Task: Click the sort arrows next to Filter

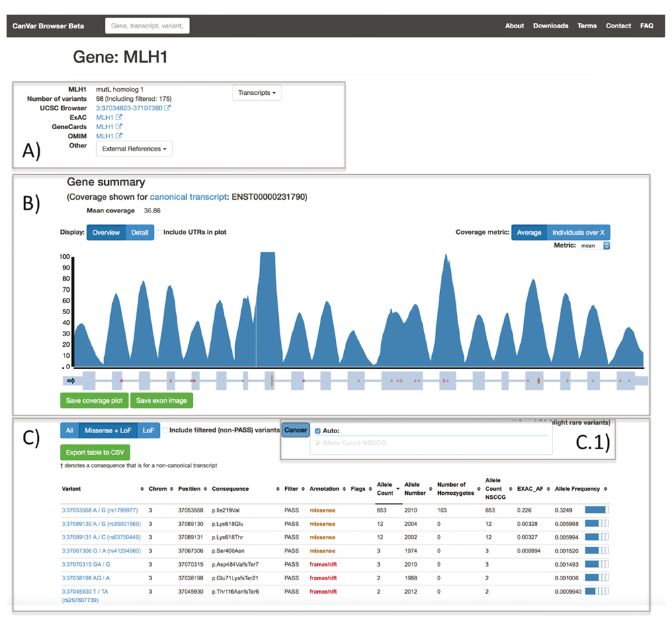Action: click(303, 489)
